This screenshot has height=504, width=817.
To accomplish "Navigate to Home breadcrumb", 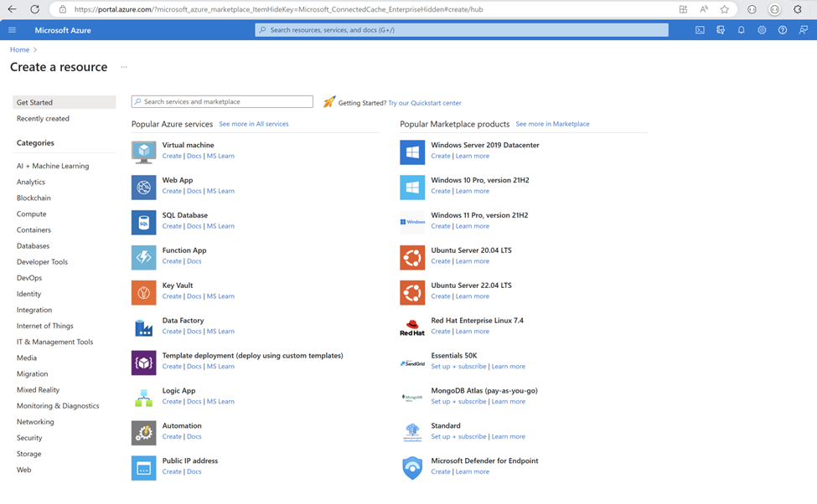I will click(x=19, y=49).
